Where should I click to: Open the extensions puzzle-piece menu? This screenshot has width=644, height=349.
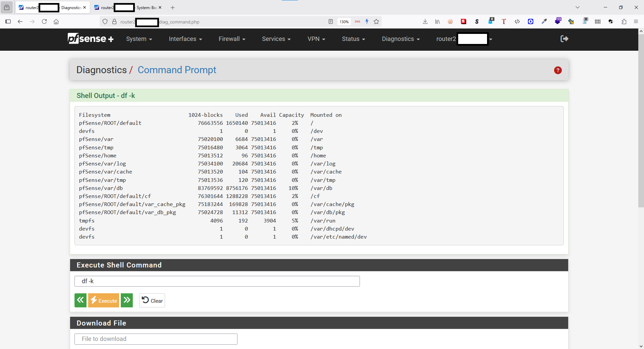624,21
